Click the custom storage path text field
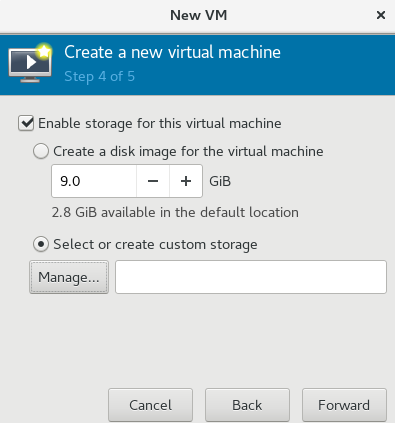Image resolution: width=395 pixels, height=423 pixels. tap(251, 277)
